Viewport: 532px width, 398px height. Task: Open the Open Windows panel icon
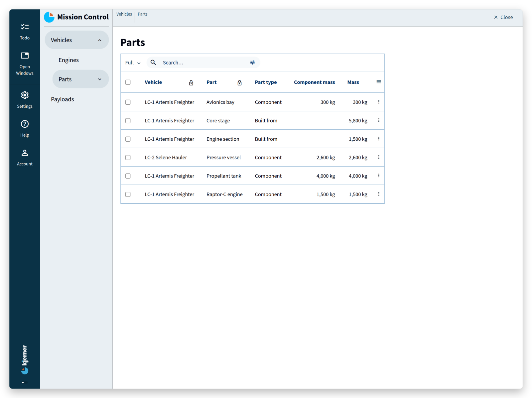pos(25,56)
